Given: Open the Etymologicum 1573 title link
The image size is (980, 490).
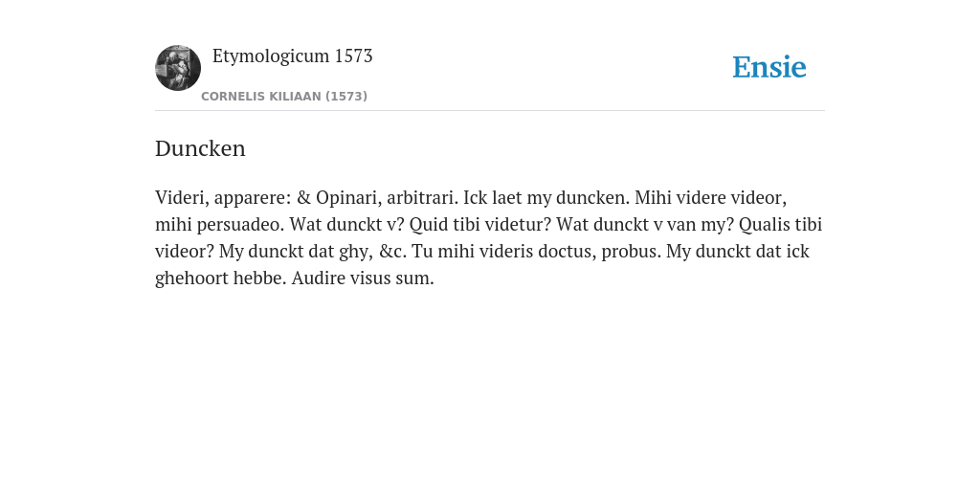Looking at the screenshot, I should tap(293, 56).
